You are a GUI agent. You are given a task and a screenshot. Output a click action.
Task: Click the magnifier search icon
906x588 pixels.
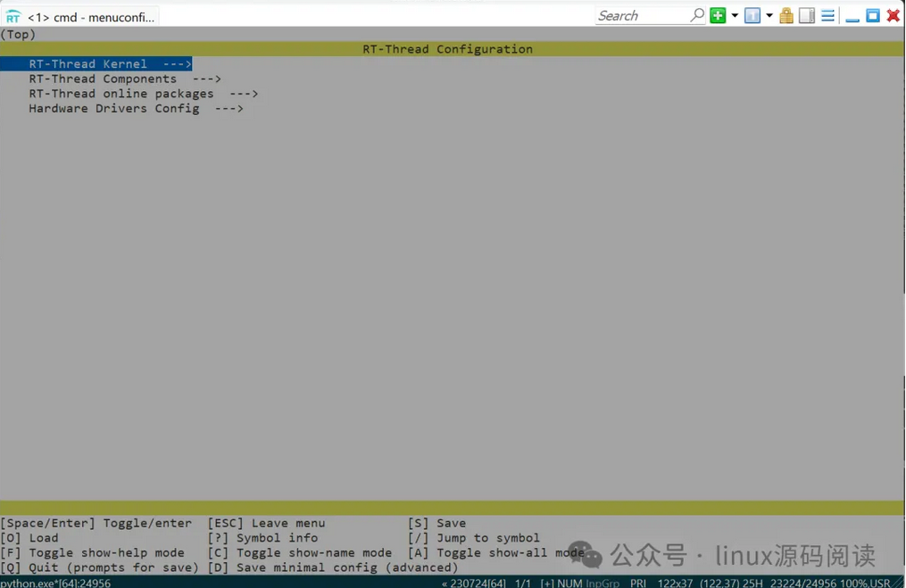click(x=697, y=15)
